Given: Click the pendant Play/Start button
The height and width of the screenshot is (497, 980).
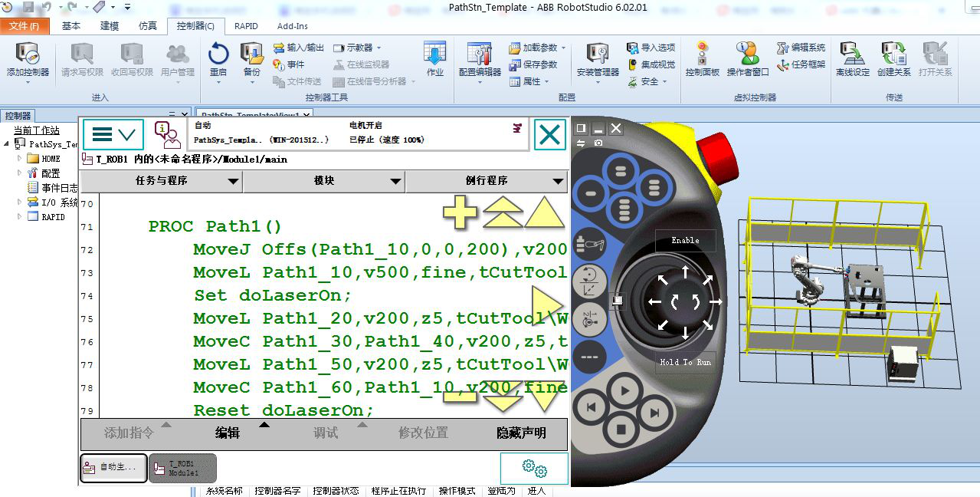Looking at the screenshot, I should pyautogui.click(x=624, y=392).
